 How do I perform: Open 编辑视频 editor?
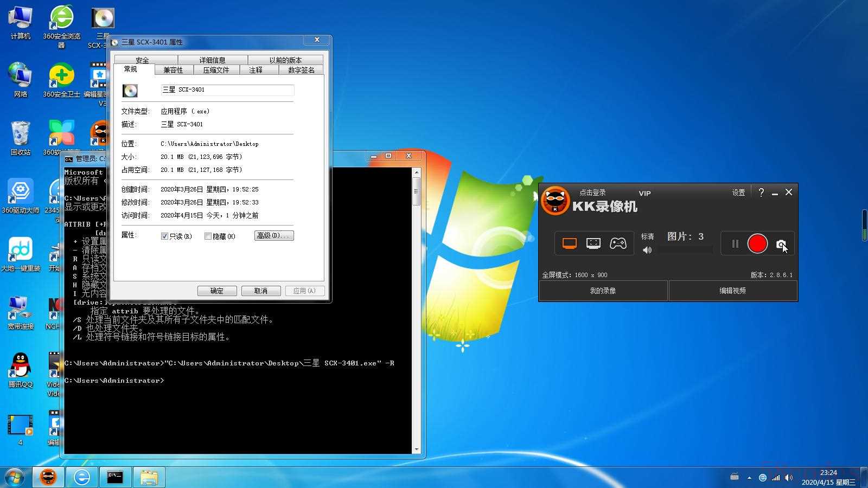pyautogui.click(x=732, y=291)
